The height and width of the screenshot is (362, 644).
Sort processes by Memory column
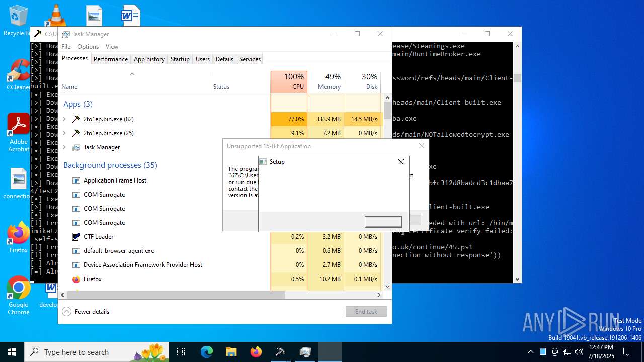(x=326, y=81)
